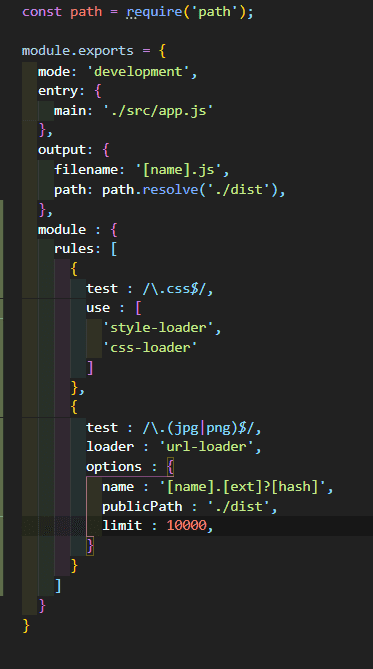The height and width of the screenshot is (669, 373).
Task: Click the 'use' key in css rule
Action: pos(98,308)
